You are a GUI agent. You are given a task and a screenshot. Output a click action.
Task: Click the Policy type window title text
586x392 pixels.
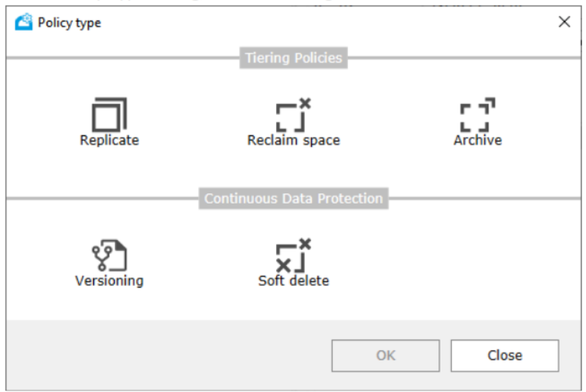[69, 23]
